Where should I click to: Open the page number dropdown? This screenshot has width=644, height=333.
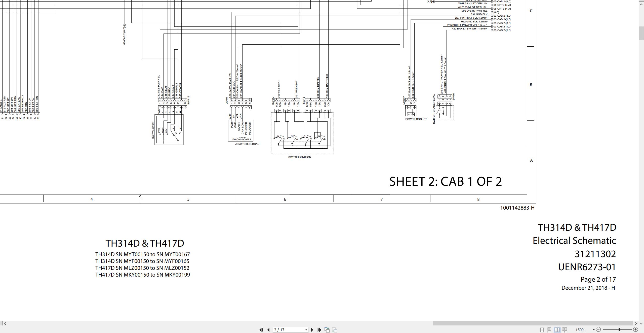tap(306, 330)
